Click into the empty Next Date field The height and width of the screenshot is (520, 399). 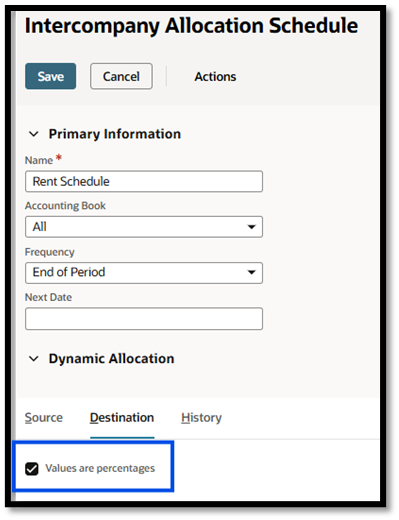coord(144,319)
